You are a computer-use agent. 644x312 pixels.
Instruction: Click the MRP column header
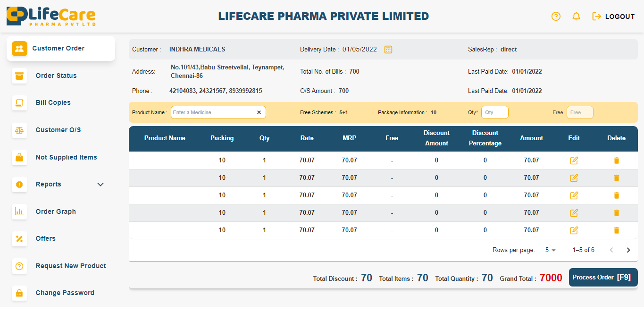click(x=350, y=138)
